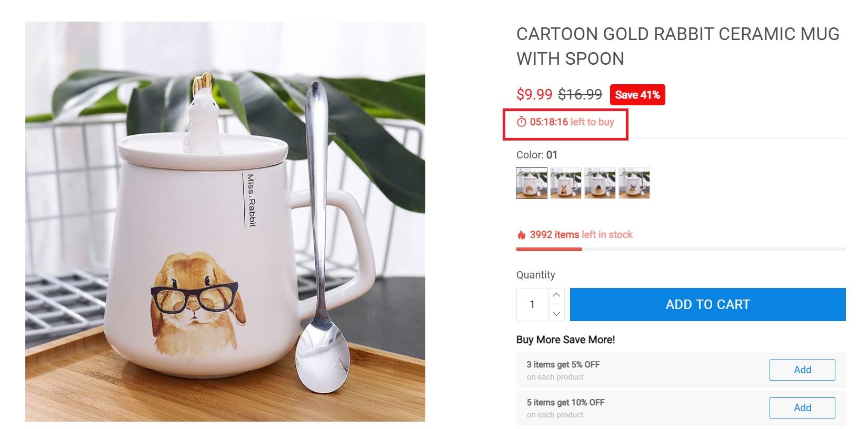This screenshot has height=429, width=868.
Task: Click the stopwatch icon beside countdown
Action: click(x=522, y=122)
